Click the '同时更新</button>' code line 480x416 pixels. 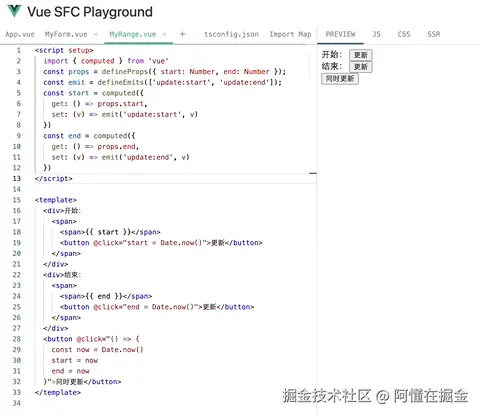coord(82,382)
